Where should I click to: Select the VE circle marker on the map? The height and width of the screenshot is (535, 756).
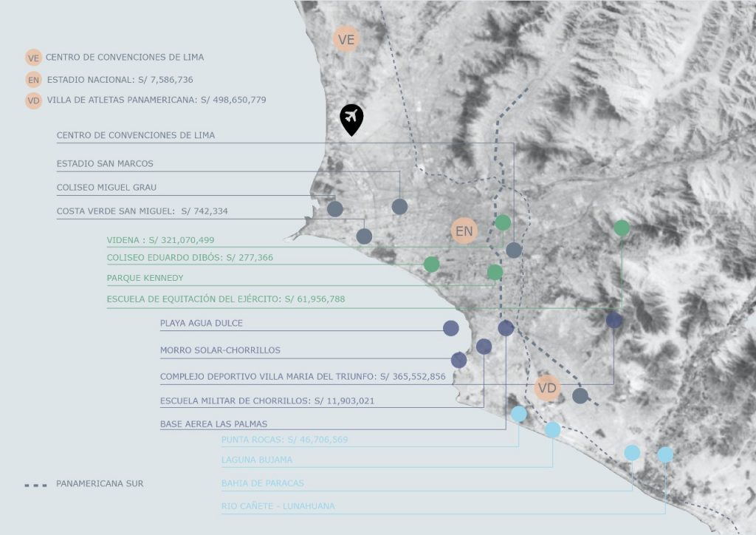tap(346, 38)
